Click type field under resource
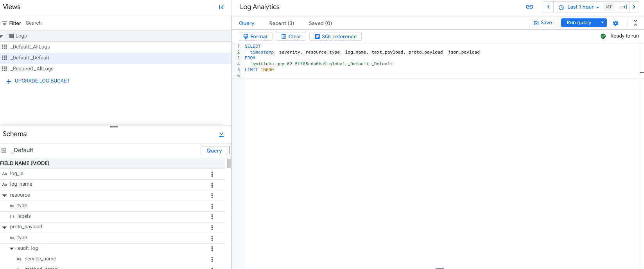This screenshot has width=644, height=269. 22,206
